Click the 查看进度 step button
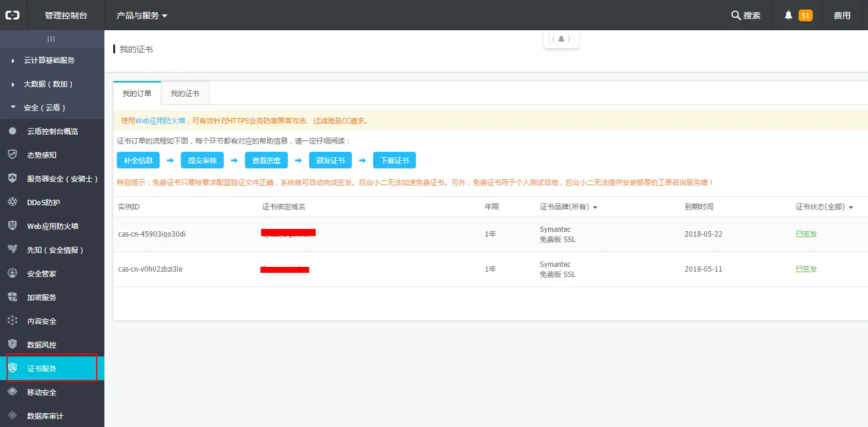 tap(266, 160)
